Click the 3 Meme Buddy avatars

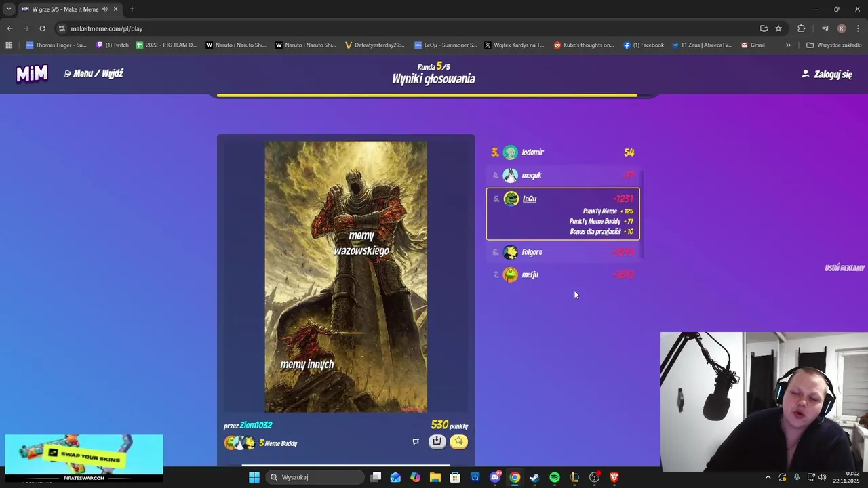(239, 443)
